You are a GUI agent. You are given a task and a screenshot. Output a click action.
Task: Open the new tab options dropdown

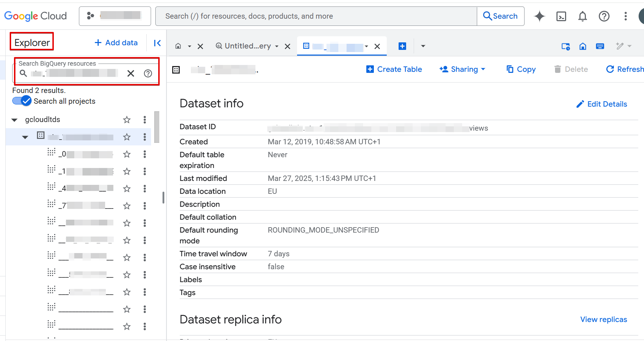click(x=423, y=46)
